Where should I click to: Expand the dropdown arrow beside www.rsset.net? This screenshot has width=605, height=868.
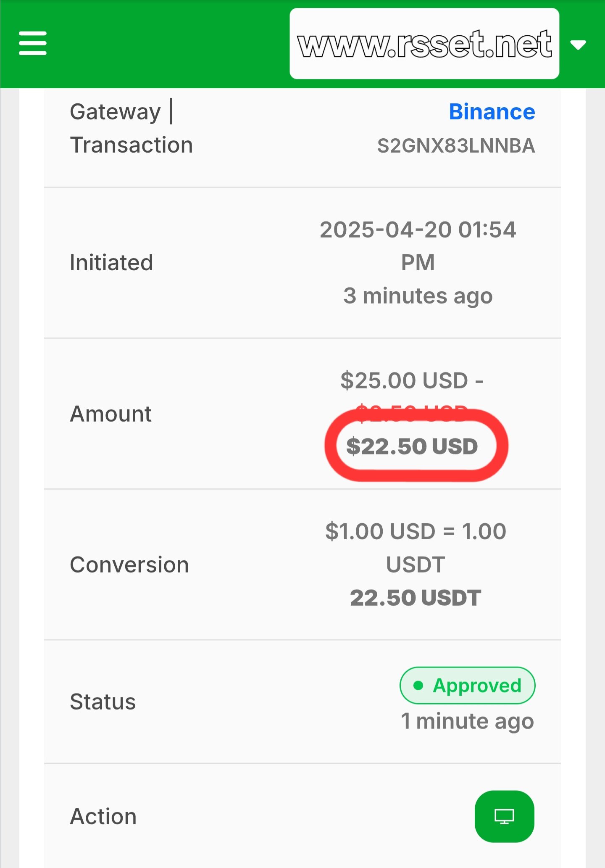coord(579,45)
